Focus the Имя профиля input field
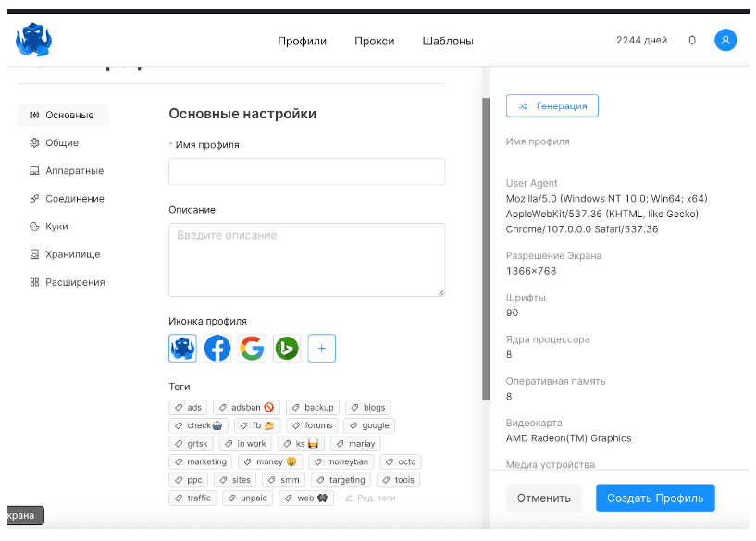The width and height of the screenshot is (756, 541). pos(306,172)
